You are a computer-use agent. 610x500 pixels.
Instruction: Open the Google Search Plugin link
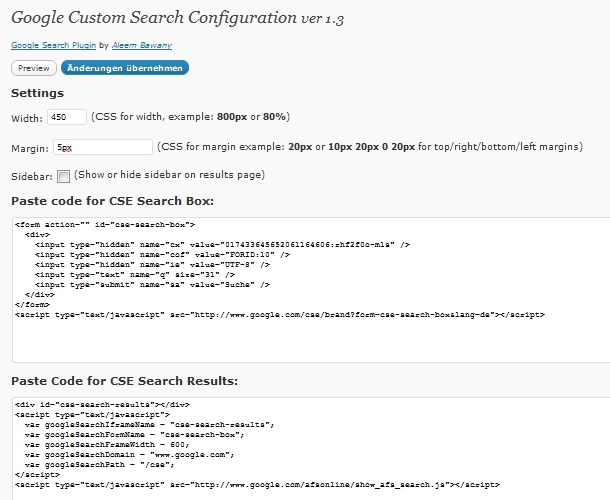[x=53, y=45]
